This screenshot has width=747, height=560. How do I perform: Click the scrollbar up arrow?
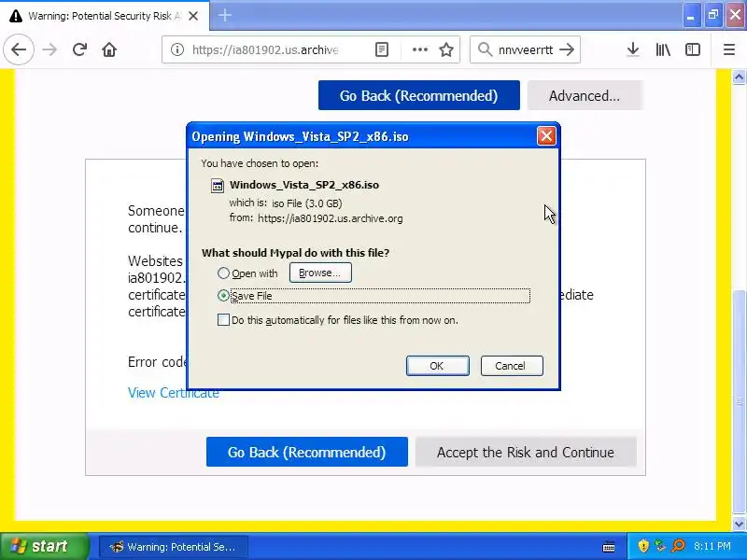739,77
